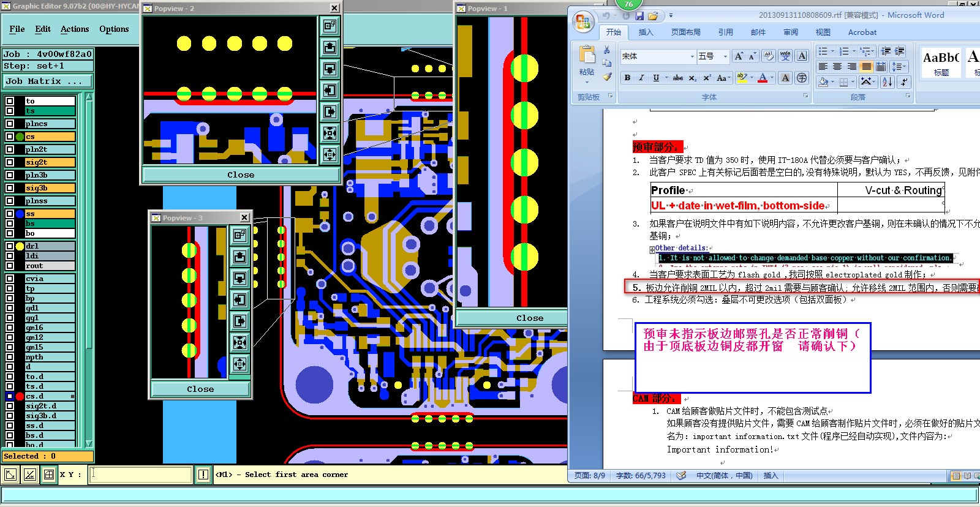980x507 pixels.
Task: Click the Clear Formatting icon
Action: point(769,56)
